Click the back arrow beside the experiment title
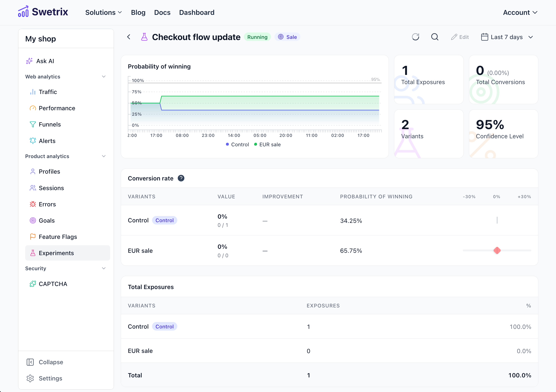The height and width of the screenshot is (392, 556). (129, 37)
